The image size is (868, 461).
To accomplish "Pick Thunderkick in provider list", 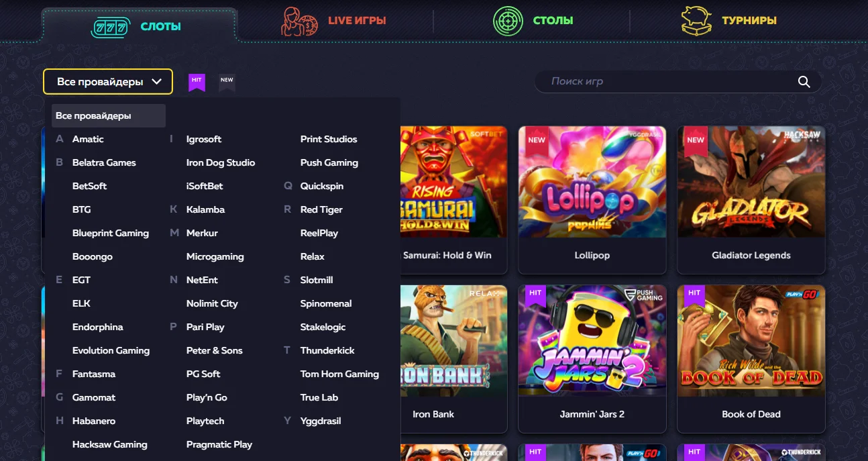I will click(x=327, y=350).
